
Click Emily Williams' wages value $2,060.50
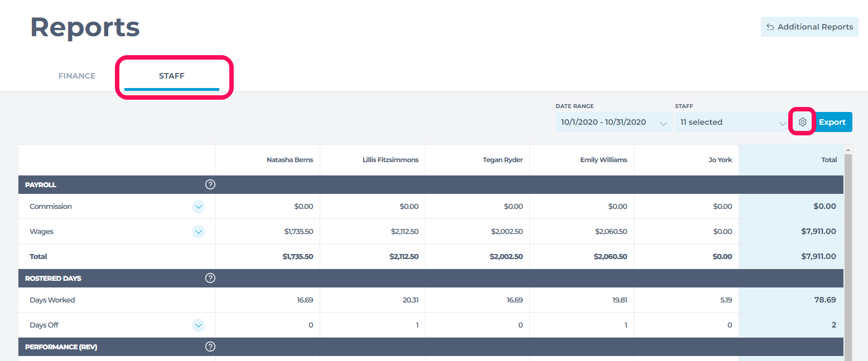click(611, 232)
